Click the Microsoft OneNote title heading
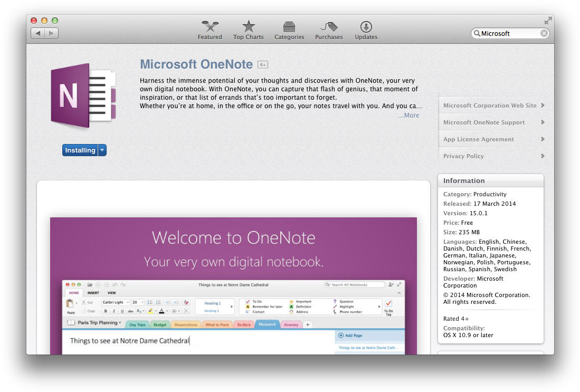580x392 pixels. tap(196, 64)
